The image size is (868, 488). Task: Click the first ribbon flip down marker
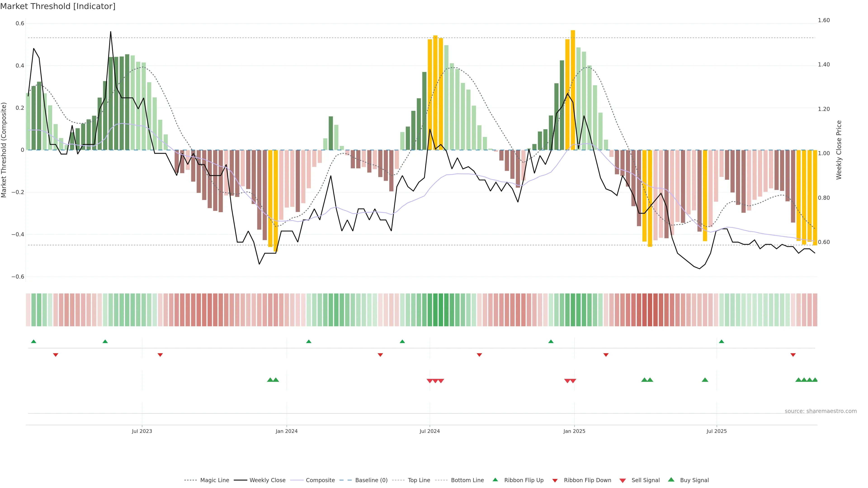point(56,355)
